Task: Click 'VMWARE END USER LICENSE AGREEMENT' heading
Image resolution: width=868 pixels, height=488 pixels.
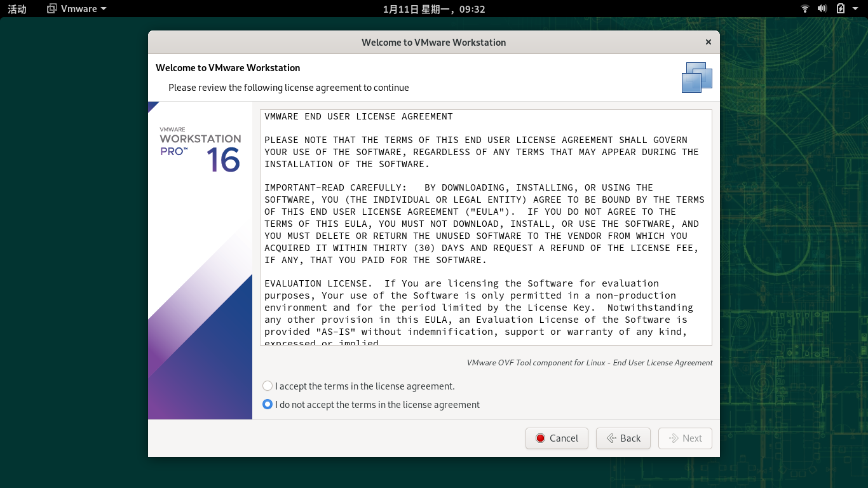Action: (358, 116)
